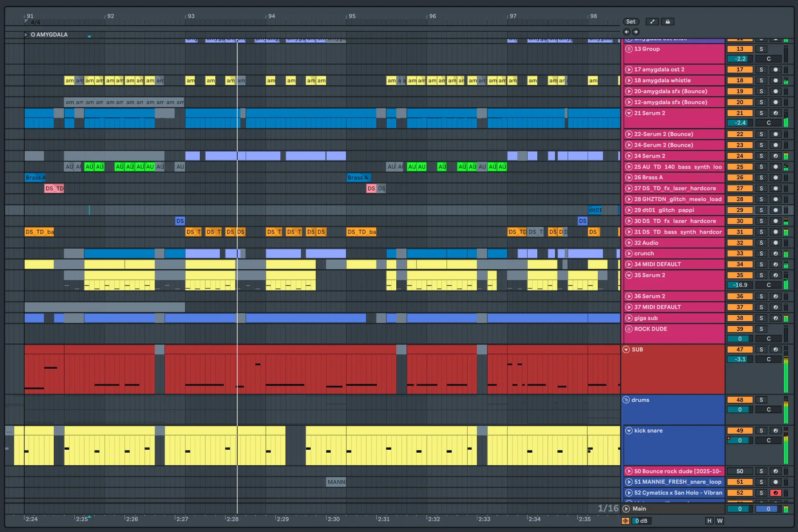Click bar 96 on the beat ruler

pos(432,16)
